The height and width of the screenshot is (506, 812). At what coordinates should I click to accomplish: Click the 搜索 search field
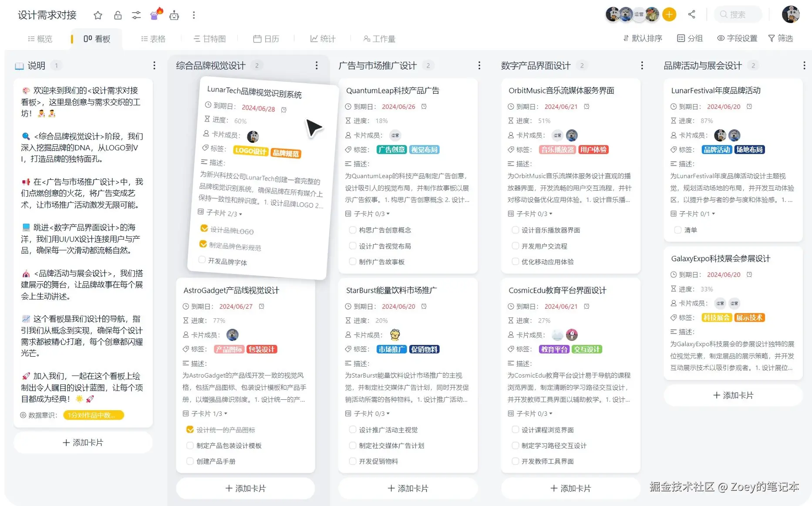pos(738,14)
